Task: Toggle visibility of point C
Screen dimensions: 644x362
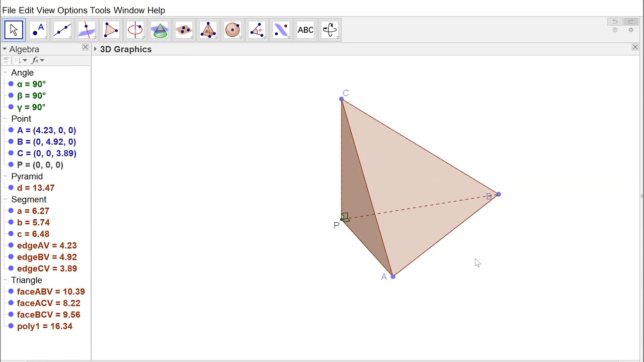Action: [x=11, y=153]
